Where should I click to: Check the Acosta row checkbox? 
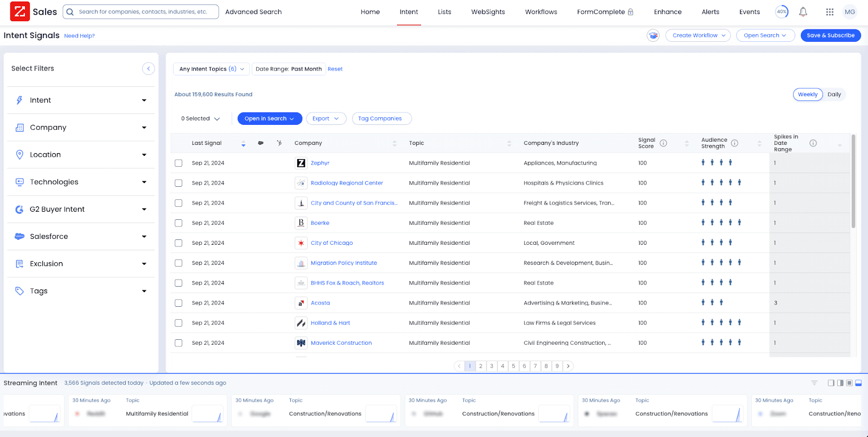pos(178,303)
